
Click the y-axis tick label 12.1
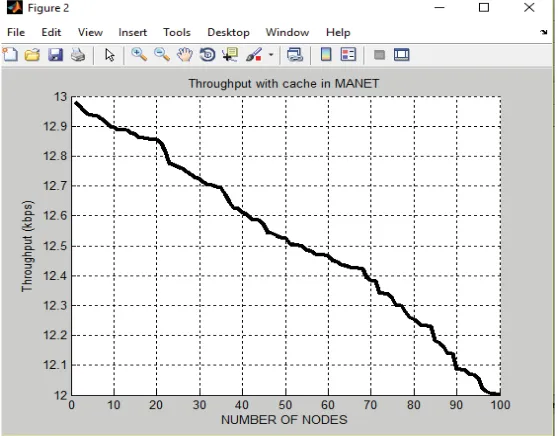pyautogui.click(x=55, y=365)
